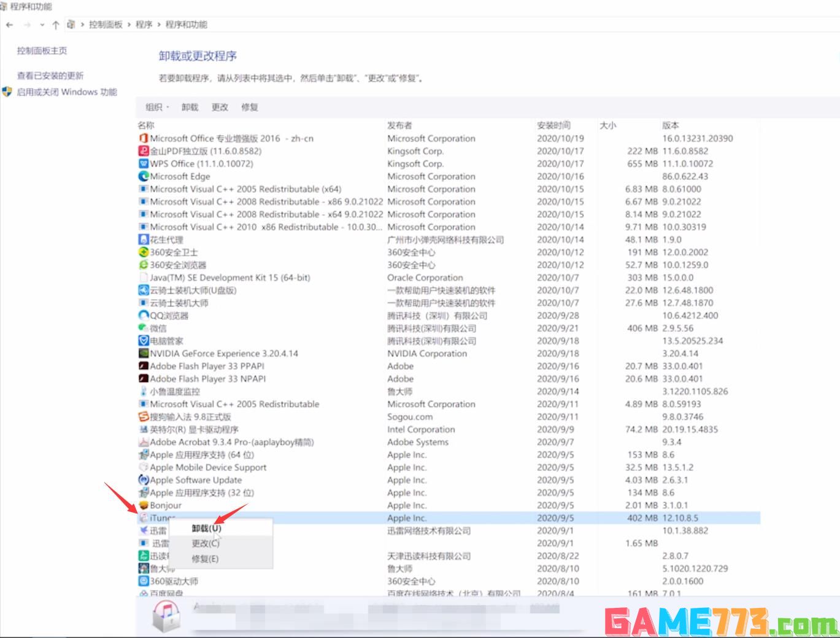Select the Apple Mobile Device Support icon
The width and height of the screenshot is (840, 638).
(144, 467)
